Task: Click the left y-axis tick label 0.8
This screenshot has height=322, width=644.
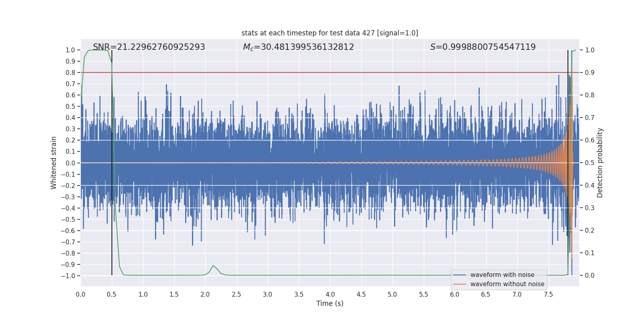Action: click(x=70, y=73)
